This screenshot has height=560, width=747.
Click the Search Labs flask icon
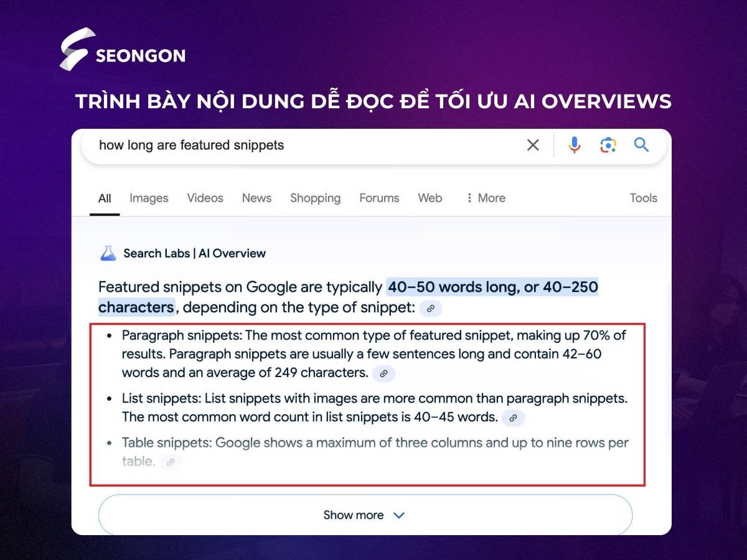point(108,253)
